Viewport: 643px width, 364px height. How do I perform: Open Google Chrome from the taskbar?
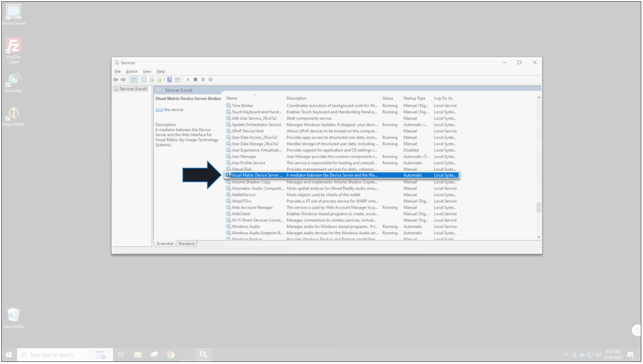coord(171,355)
